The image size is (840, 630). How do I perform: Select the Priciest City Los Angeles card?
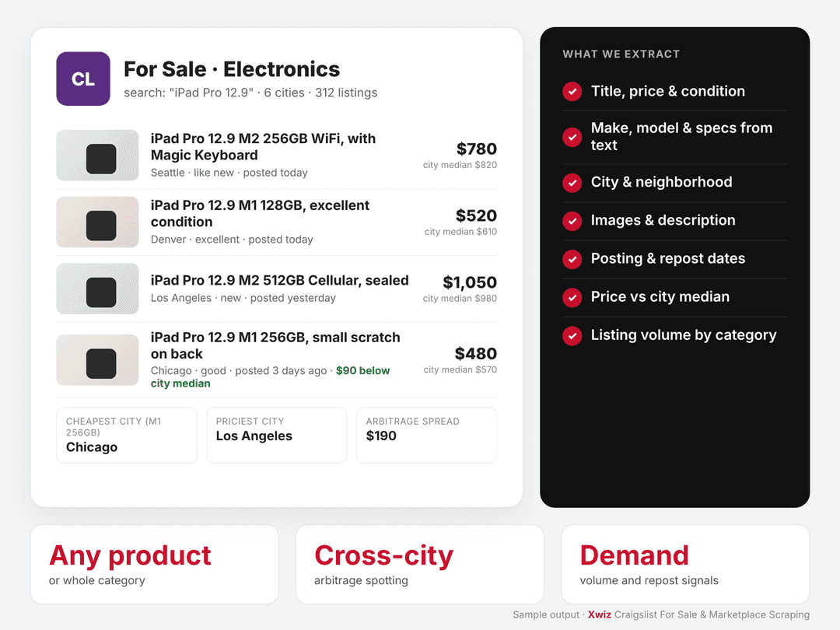tap(276, 435)
